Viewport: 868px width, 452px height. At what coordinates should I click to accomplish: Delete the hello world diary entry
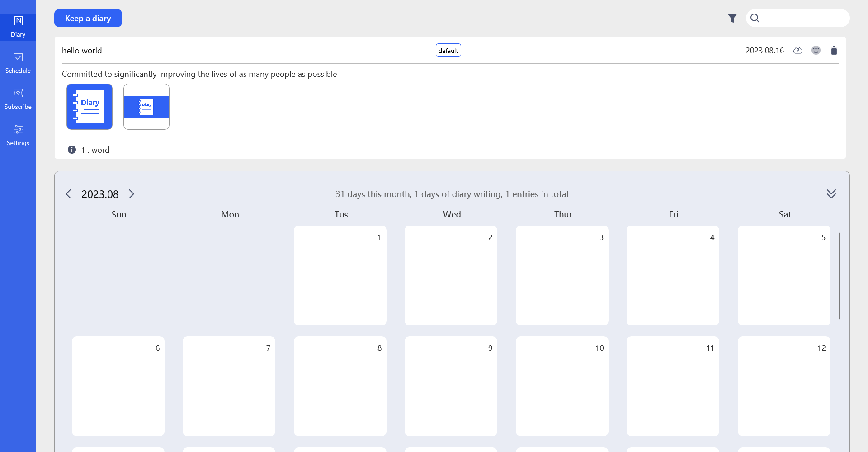[834, 50]
